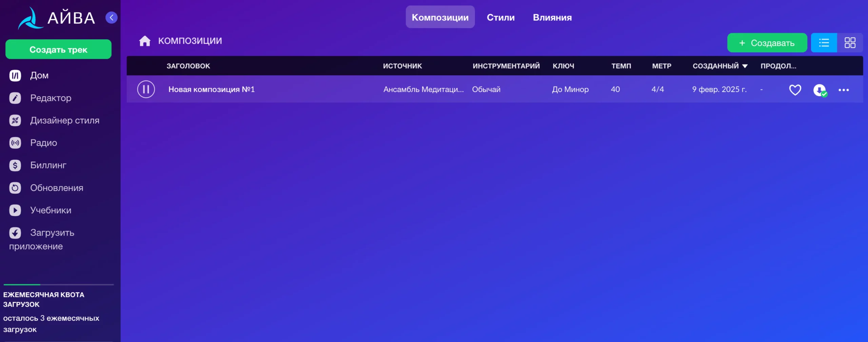Go to Биллинг section
Image resolution: width=868 pixels, height=342 pixels.
(x=48, y=165)
